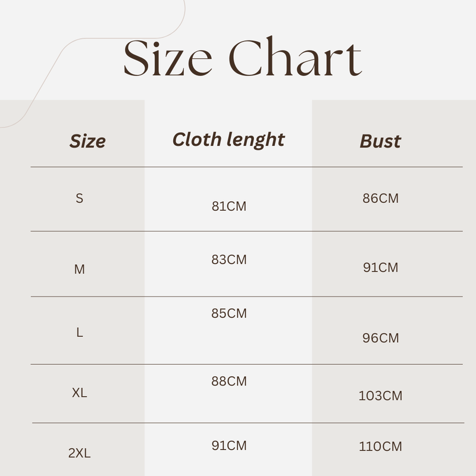Click the 83CM cloth length value
Image resolution: width=476 pixels, height=476 pixels.
[x=229, y=259]
